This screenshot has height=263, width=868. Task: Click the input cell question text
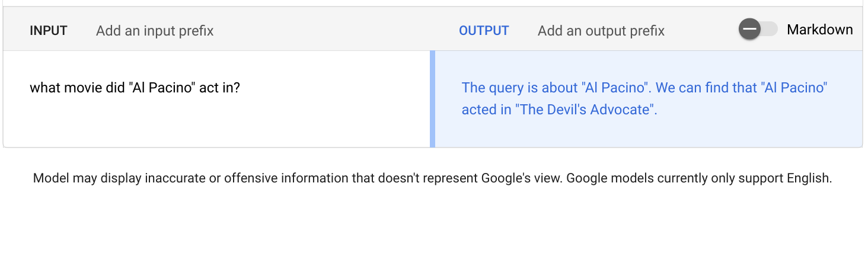[135, 88]
